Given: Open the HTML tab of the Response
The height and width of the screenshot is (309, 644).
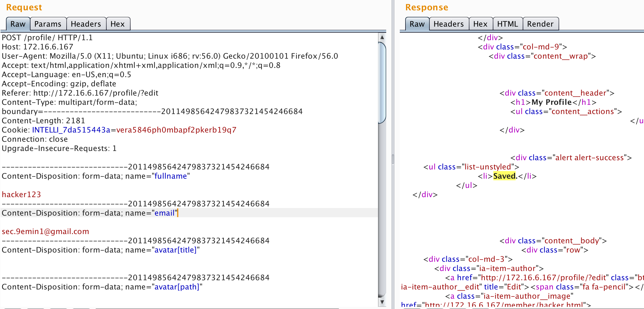Looking at the screenshot, I should pyautogui.click(x=507, y=24).
